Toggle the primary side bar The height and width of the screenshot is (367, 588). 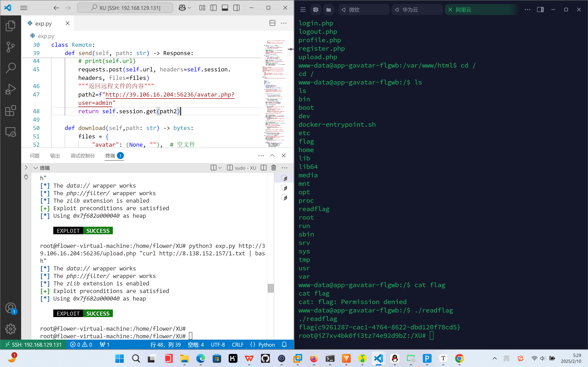click(214, 8)
